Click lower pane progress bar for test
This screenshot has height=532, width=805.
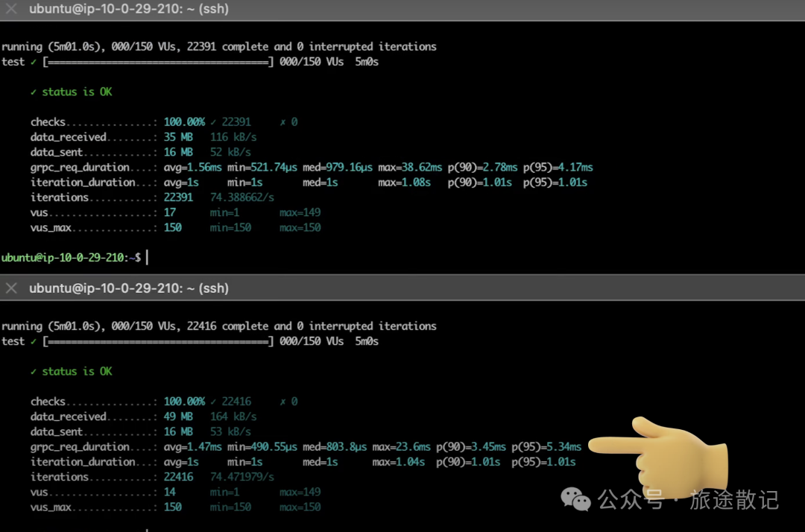tap(158, 341)
